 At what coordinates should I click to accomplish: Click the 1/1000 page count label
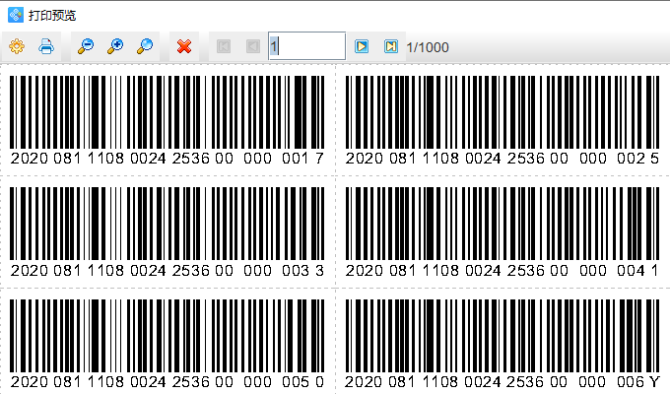tap(427, 47)
